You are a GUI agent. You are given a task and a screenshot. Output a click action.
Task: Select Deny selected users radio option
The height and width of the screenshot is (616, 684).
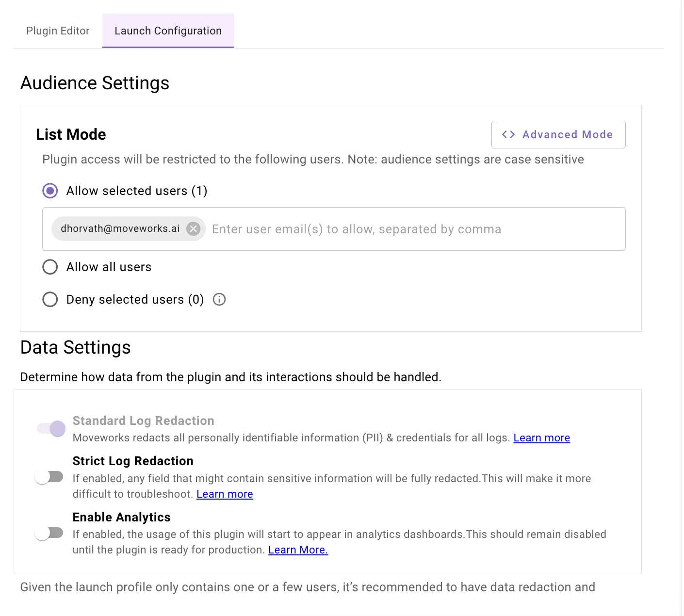point(50,299)
